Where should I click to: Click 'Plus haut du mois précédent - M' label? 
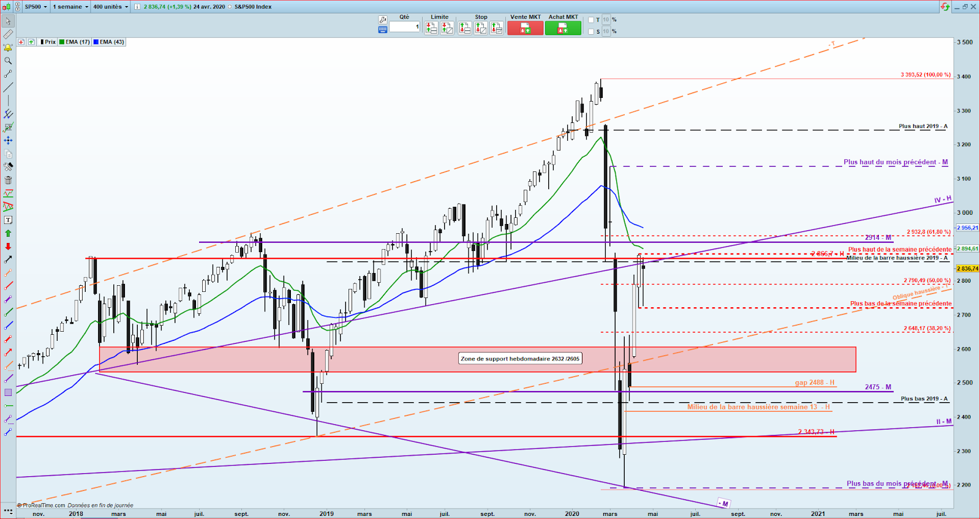(x=895, y=162)
